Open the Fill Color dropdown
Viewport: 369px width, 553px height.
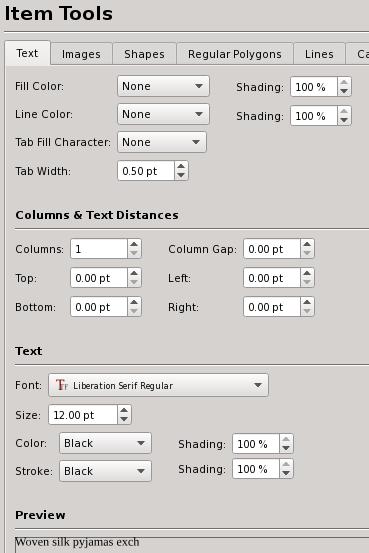(x=163, y=86)
